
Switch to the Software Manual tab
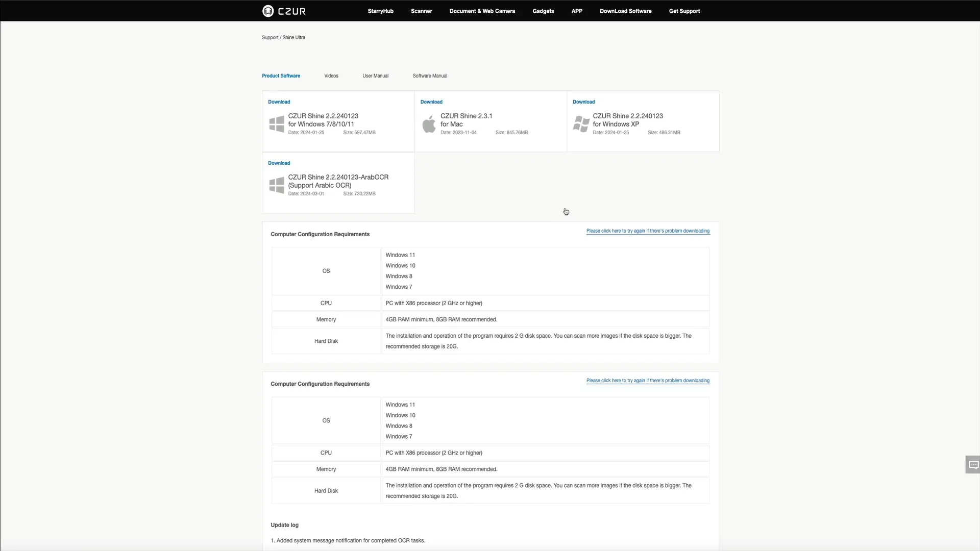point(430,76)
